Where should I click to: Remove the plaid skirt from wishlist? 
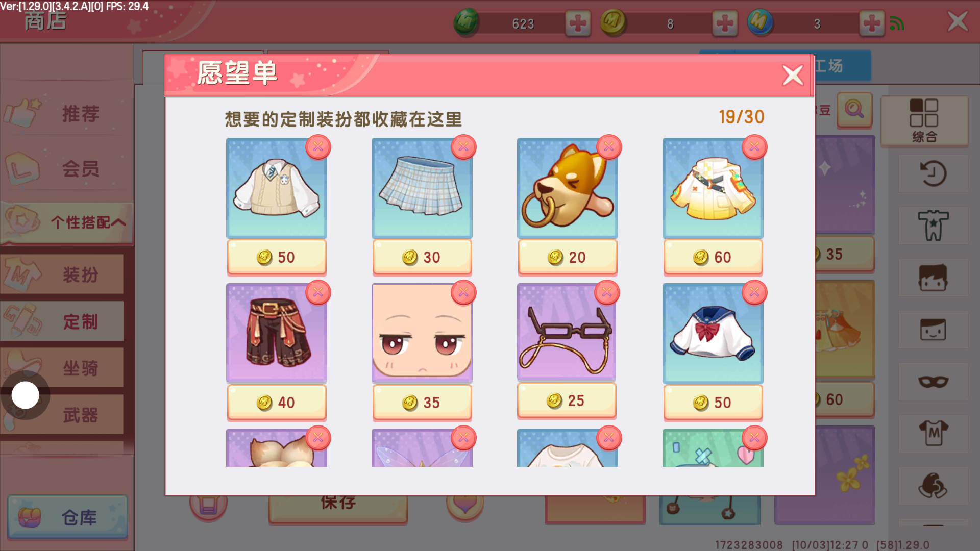click(x=463, y=147)
